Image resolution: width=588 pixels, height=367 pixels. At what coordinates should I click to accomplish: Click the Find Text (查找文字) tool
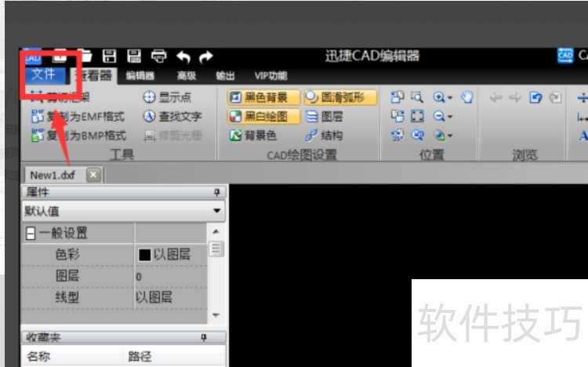point(172,116)
